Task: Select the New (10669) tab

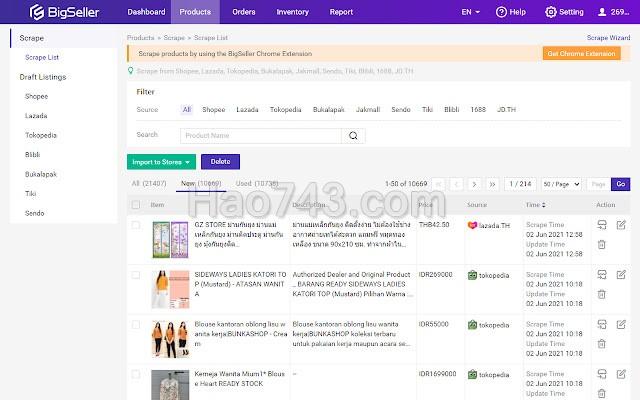Action: click(x=201, y=184)
